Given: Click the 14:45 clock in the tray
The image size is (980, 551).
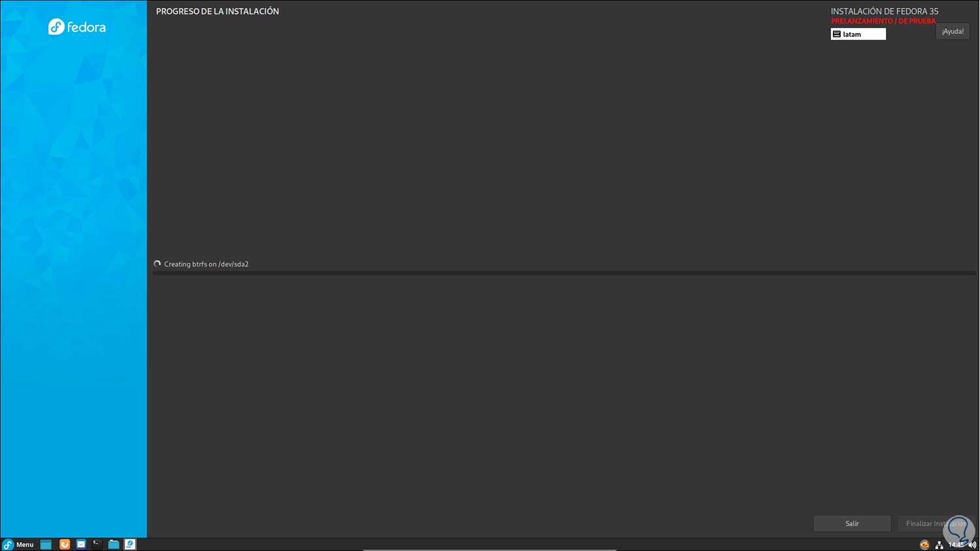Looking at the screenshot, I should pos(956,544).
